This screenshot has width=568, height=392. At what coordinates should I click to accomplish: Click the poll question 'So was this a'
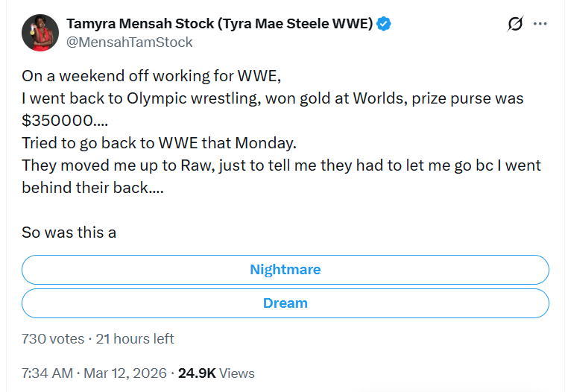[x=69, y=233]
